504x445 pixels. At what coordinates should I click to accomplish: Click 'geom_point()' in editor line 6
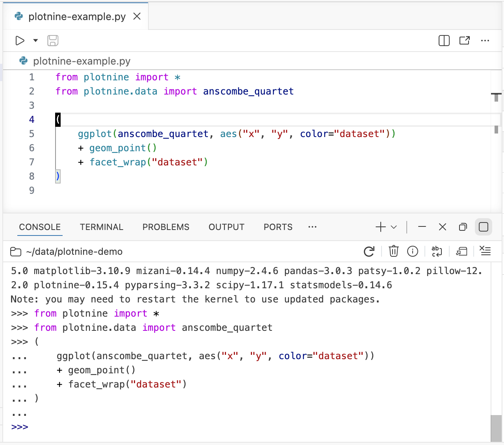pyautogui.click(x=123, y=148)
